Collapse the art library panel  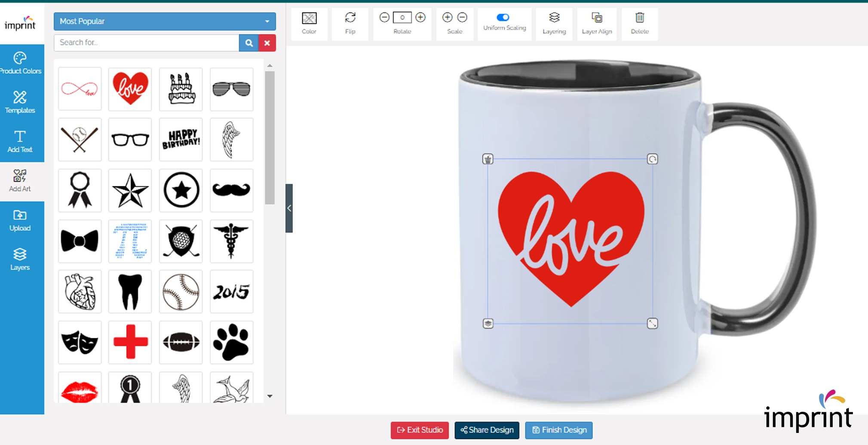tap(288, 208)
